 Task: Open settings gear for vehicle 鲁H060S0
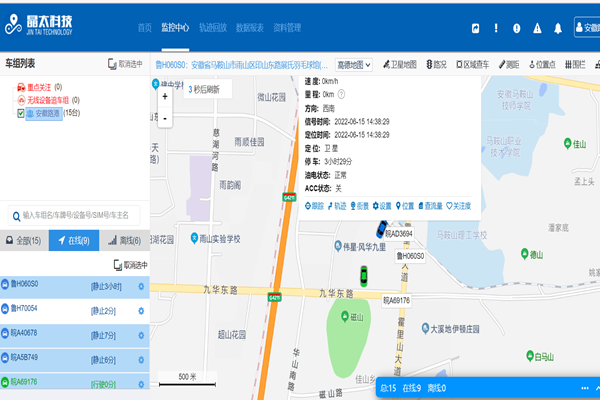[x=141, y=285]
